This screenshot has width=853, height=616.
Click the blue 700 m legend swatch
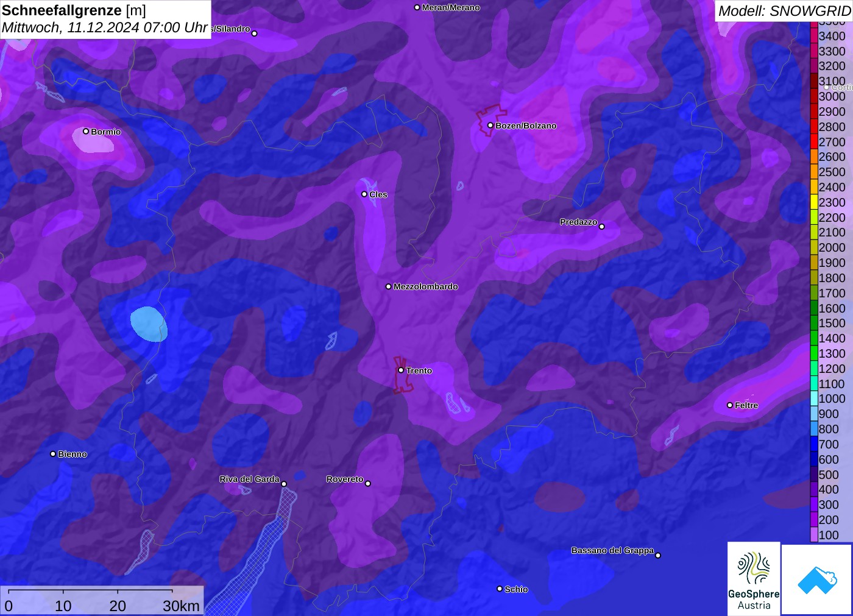point(814,444)
